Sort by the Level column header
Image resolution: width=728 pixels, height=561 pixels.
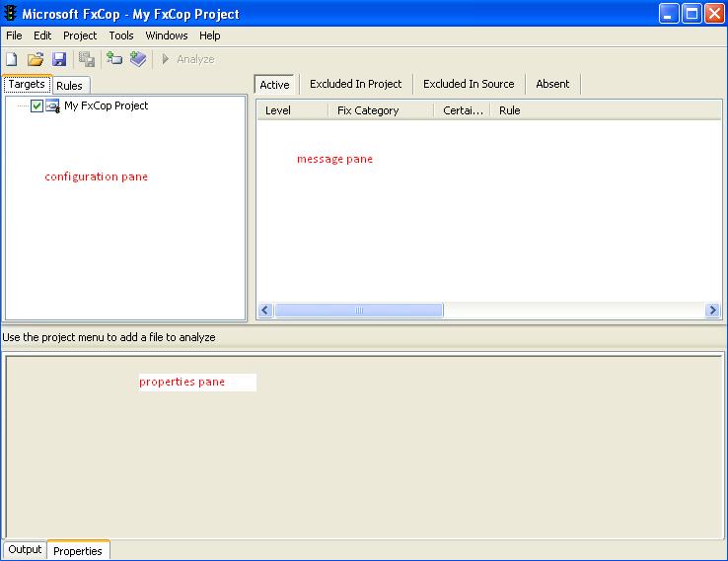(293, 110)
